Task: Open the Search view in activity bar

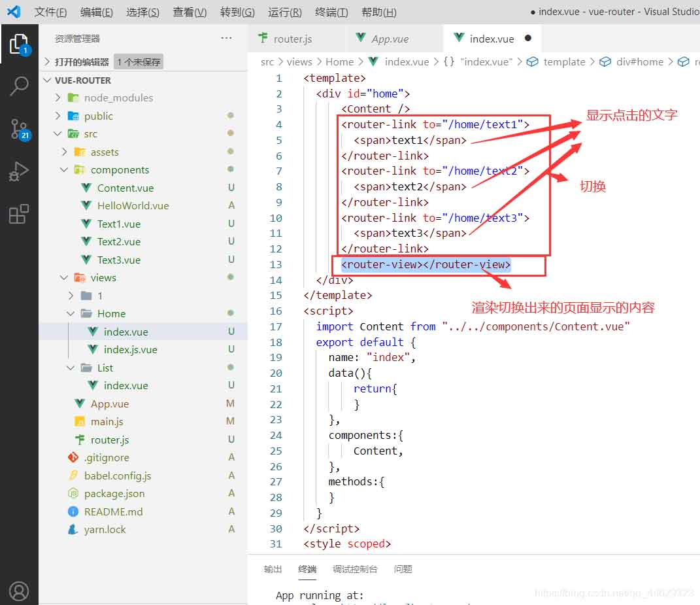Action: coord(19,86)
